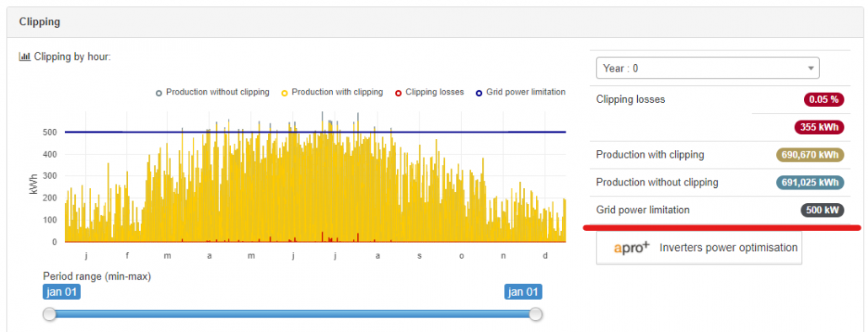Click the 691,025 kWh production badge
The width and height of the screenshot is (868, 332).
(x=811, y=183)
